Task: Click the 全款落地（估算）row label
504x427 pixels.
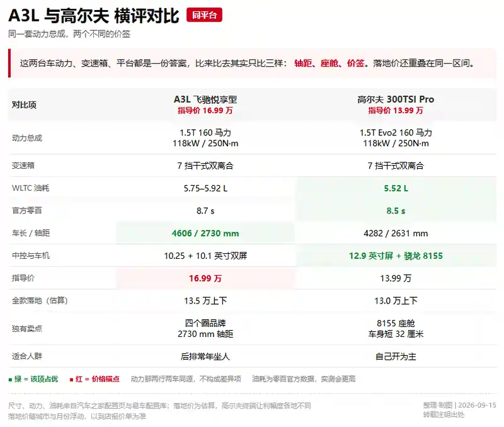Action: (x=40, y=301)
